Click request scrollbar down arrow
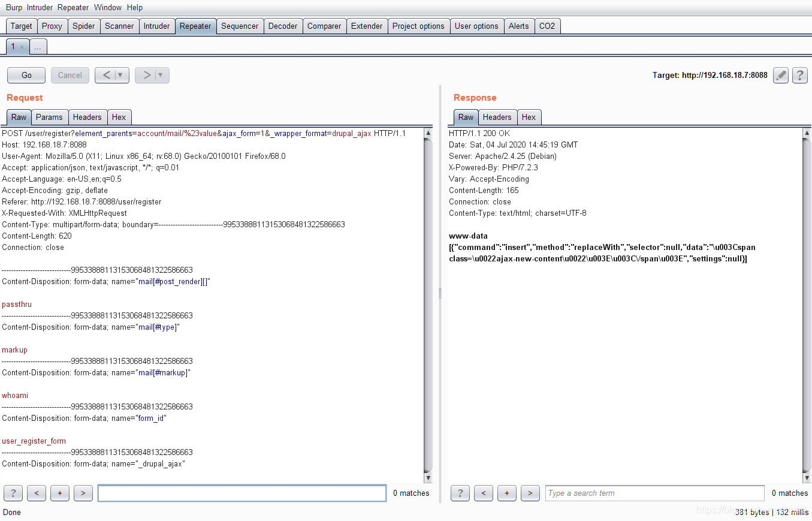 (428, 478)
